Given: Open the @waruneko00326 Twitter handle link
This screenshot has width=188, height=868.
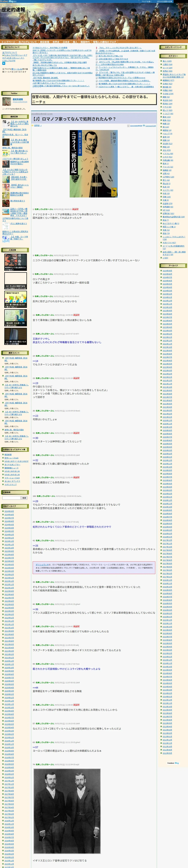Looking at the screenshot, I should (x=20, y=102).
